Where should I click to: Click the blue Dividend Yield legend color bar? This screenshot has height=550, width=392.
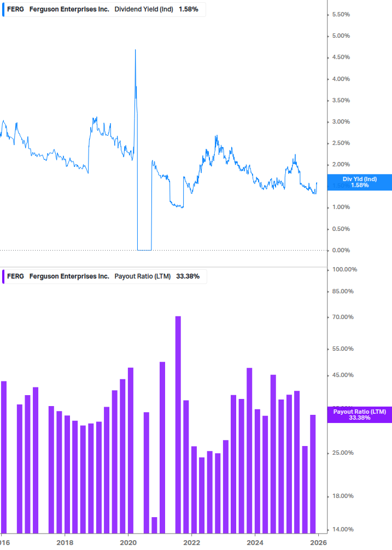tap(3, 9)
